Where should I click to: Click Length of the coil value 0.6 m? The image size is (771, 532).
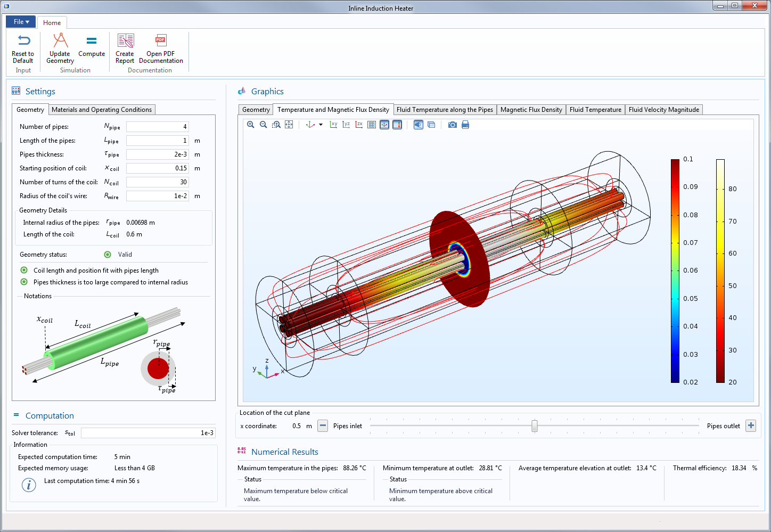pyautogui.click(x=134, y=234)
